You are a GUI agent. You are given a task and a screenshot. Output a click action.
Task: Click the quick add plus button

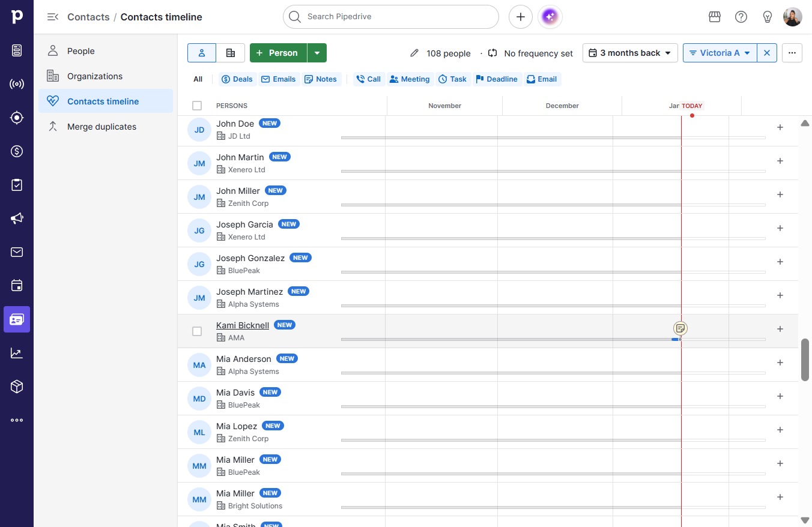point(521,17)
